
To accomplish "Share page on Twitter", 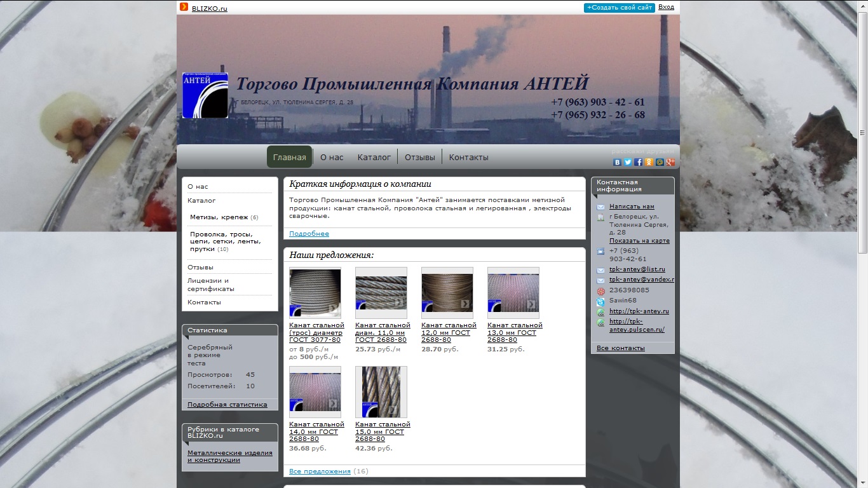I will tap(628, 162).
